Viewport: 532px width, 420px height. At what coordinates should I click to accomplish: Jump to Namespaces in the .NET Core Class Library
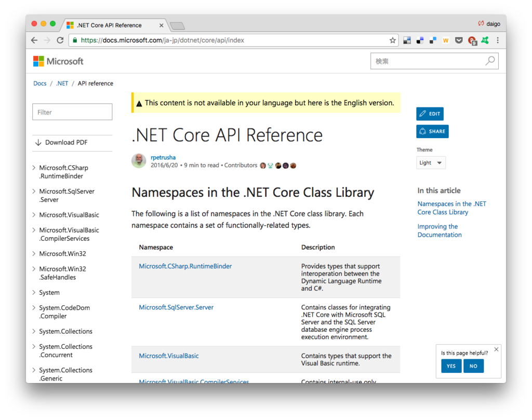451,208
